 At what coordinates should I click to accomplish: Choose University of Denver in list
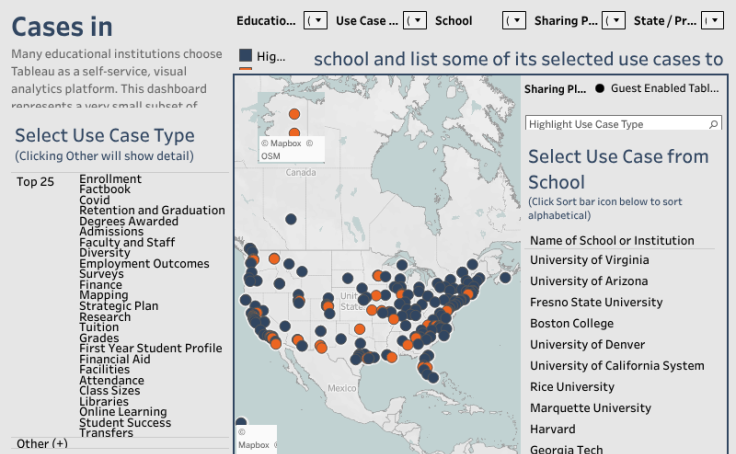[x=587, y=345]
